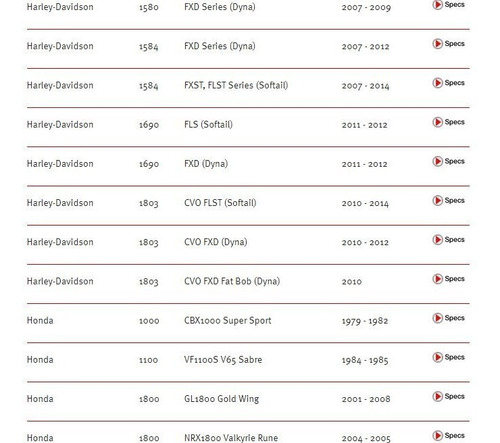The width and height of the screenshot is (500, 443).
Task: Click Specs icon for FXD (Dyna) 1690
Action: [x=448, y=161]
